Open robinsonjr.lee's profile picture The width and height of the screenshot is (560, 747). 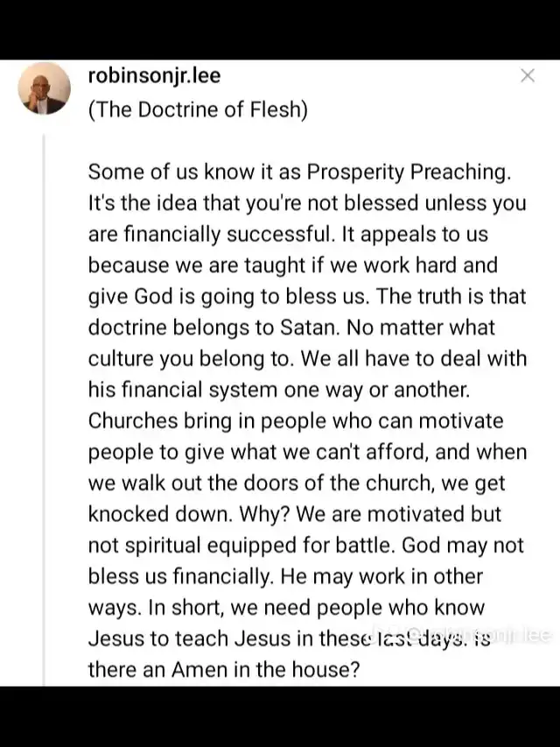pyautogui.click(x=45, y=88)
